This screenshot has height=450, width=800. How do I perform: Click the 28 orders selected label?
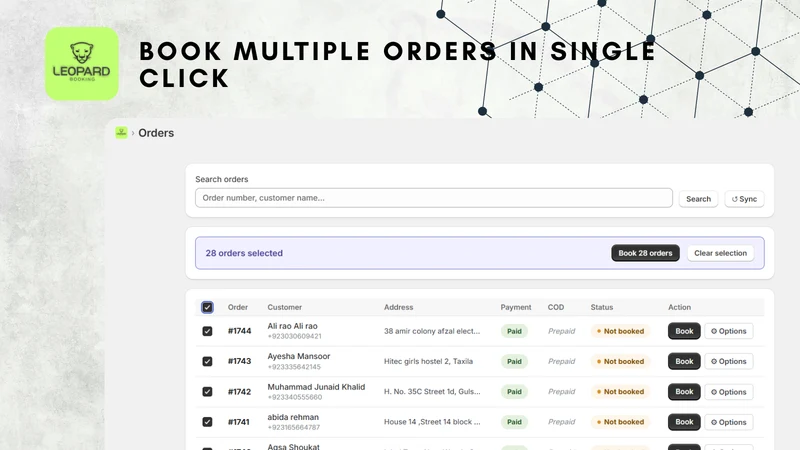coord(244,253)
